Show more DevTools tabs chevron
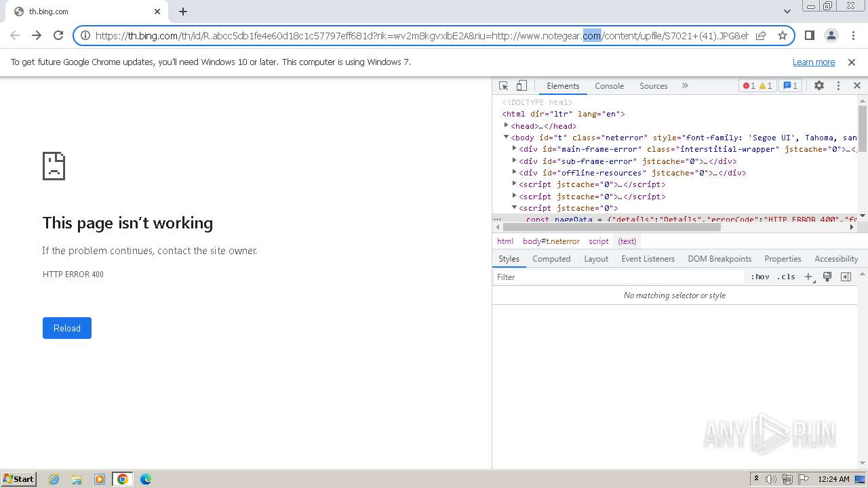The image size is (868, 488). [685, 86]
